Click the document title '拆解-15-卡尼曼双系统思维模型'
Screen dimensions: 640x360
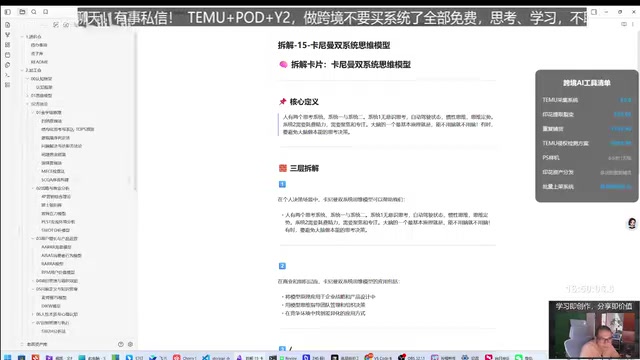pyautogui.click(x=334, y=45)
